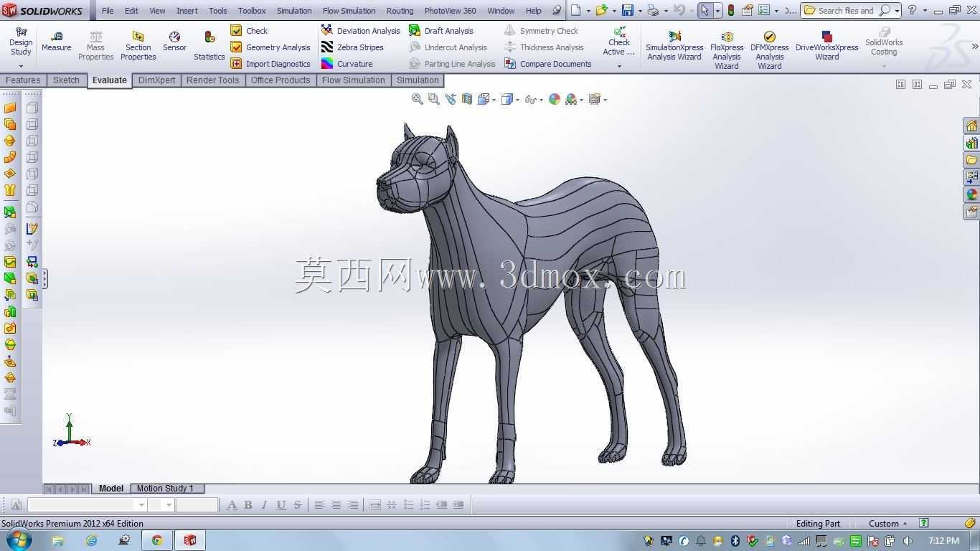Screen dimensions: 980x551
Task: Expand the Save button dropdown arrow
Action: pyautogui.click(x=640, y=11)
